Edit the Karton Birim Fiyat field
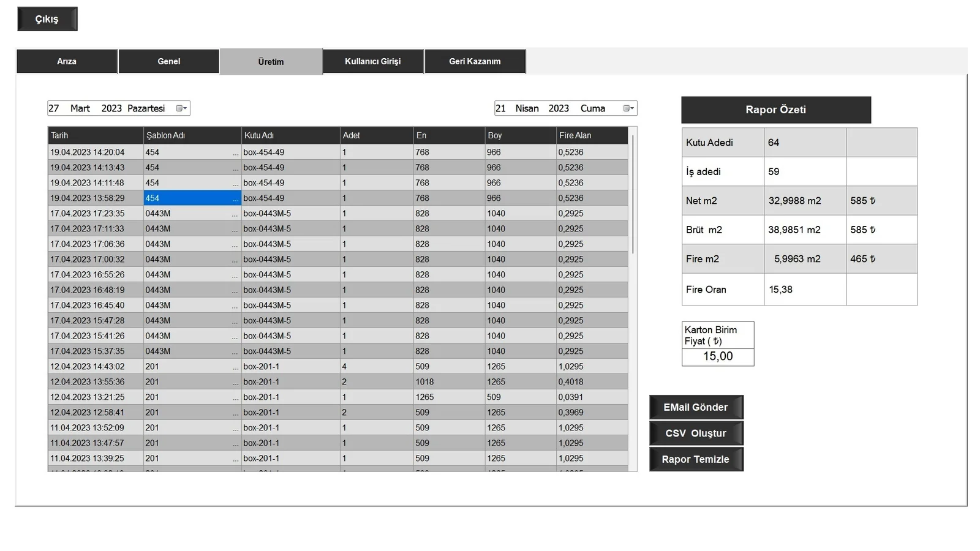 click(718, 356)
